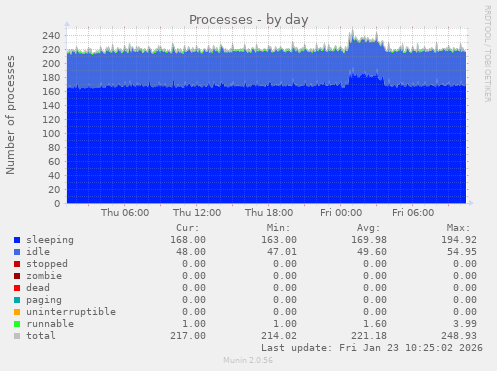Select the 'zombie' legend label
The image size is (497, 371).
(x=44, y=276)
